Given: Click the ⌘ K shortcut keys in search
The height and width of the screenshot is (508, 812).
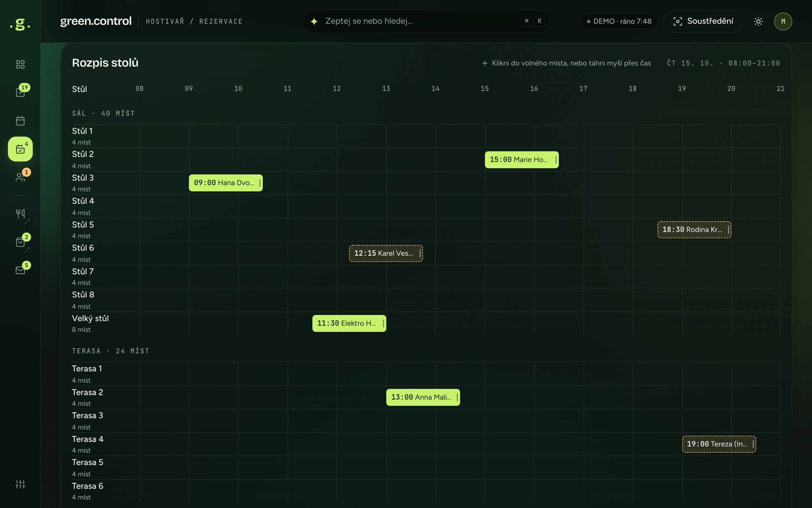Looking at the screenshot, I should pyautogui.click(x=533, y=21).
